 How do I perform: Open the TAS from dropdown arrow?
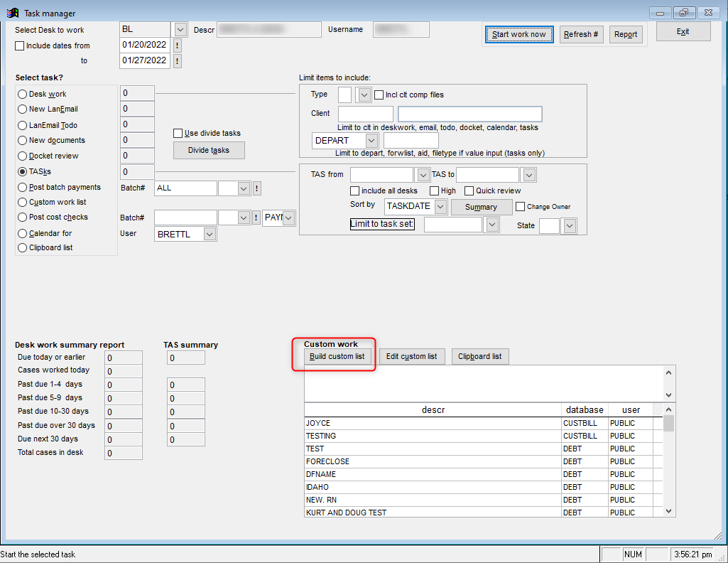click(x=423, y=175)
